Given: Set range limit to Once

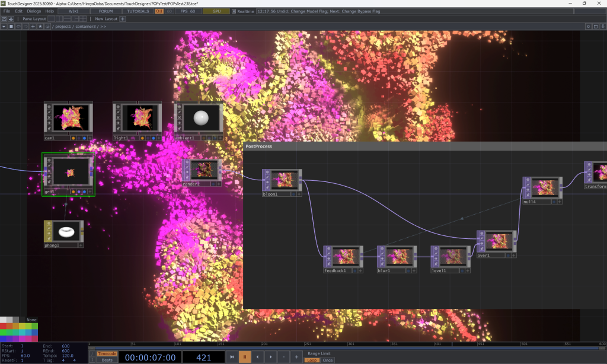Looking at the screenshot, I should tap(327, 360).
